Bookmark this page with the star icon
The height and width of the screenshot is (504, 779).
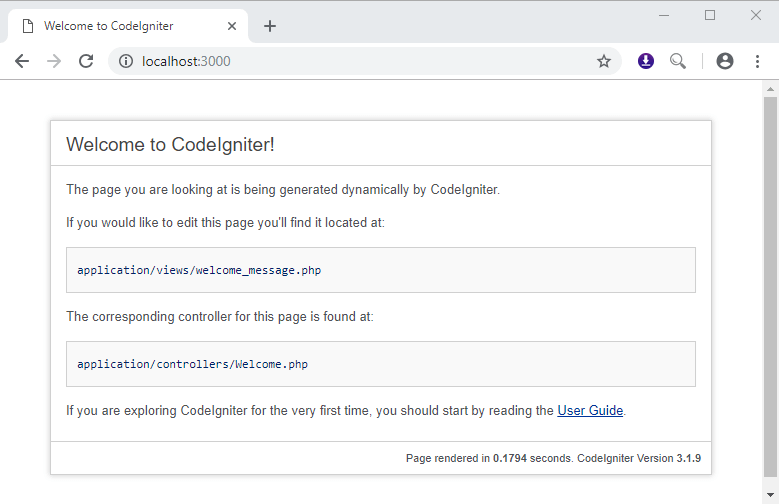[x=604, y=61]
